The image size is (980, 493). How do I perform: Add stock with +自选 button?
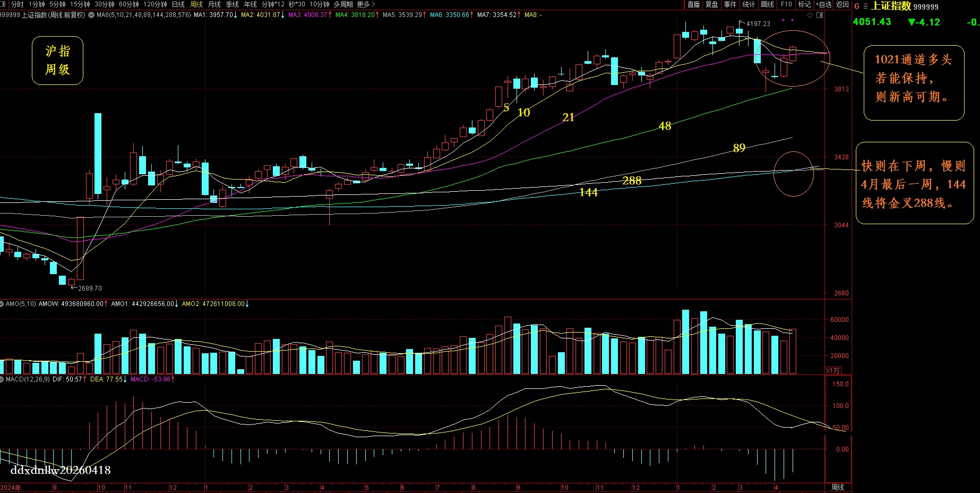[824, 4]
